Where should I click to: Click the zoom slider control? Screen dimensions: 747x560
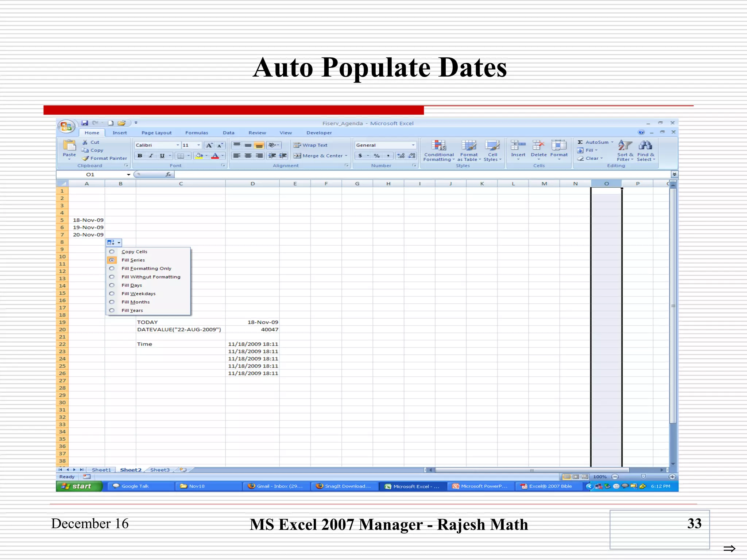pyautogui.click(x=643, y=477)
